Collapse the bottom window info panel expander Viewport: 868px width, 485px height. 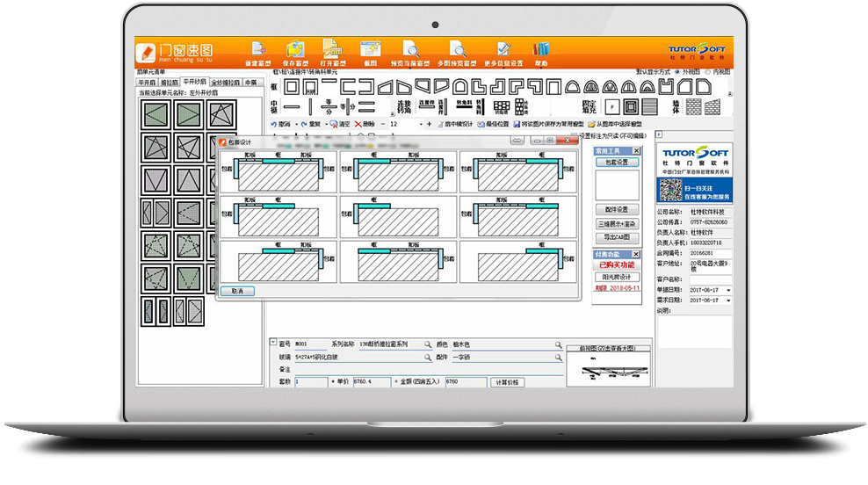pos(273,342)
